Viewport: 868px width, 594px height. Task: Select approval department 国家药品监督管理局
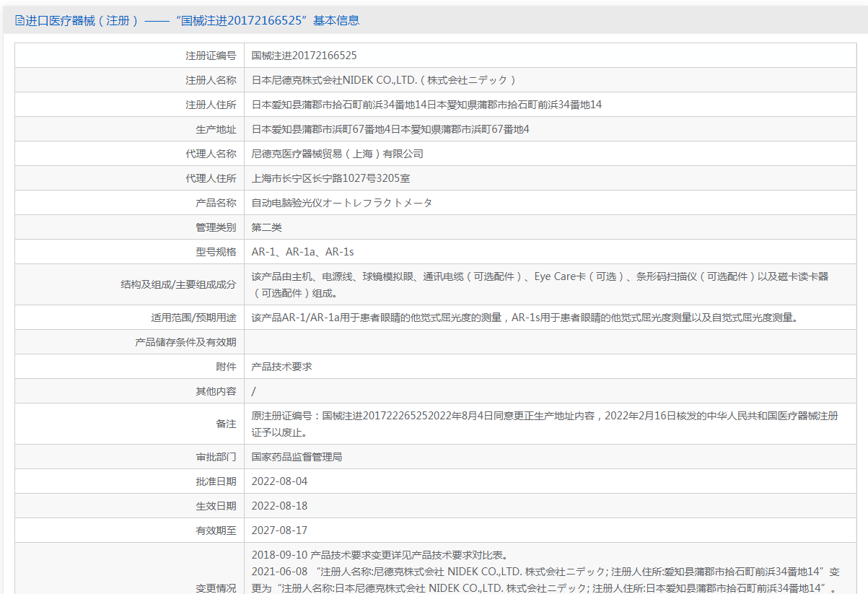pyautogui.click(x=297, y=457)
